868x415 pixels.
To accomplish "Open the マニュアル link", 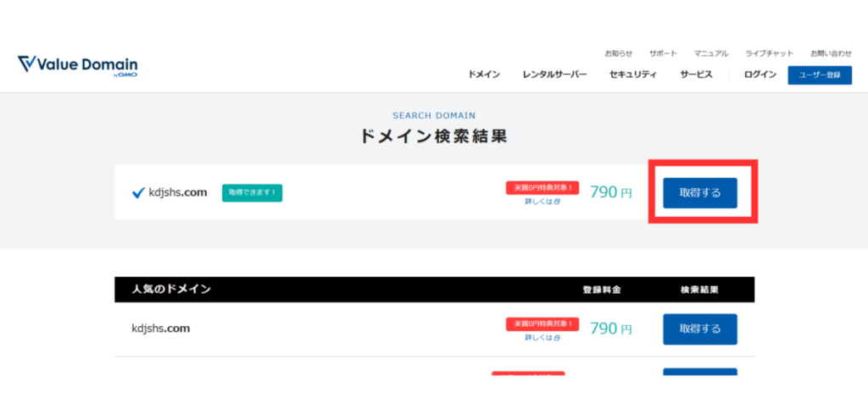I will 710,53.
